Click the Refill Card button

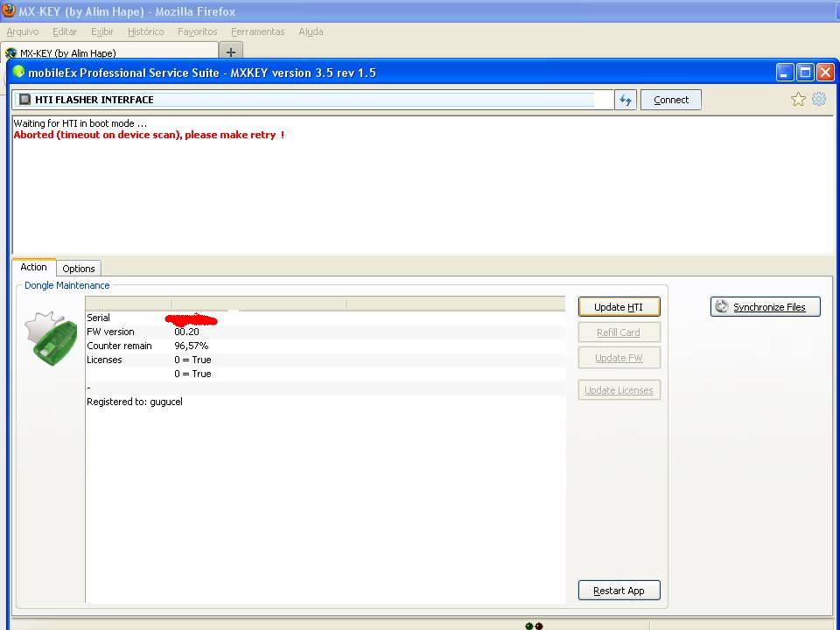click(619, 332)
